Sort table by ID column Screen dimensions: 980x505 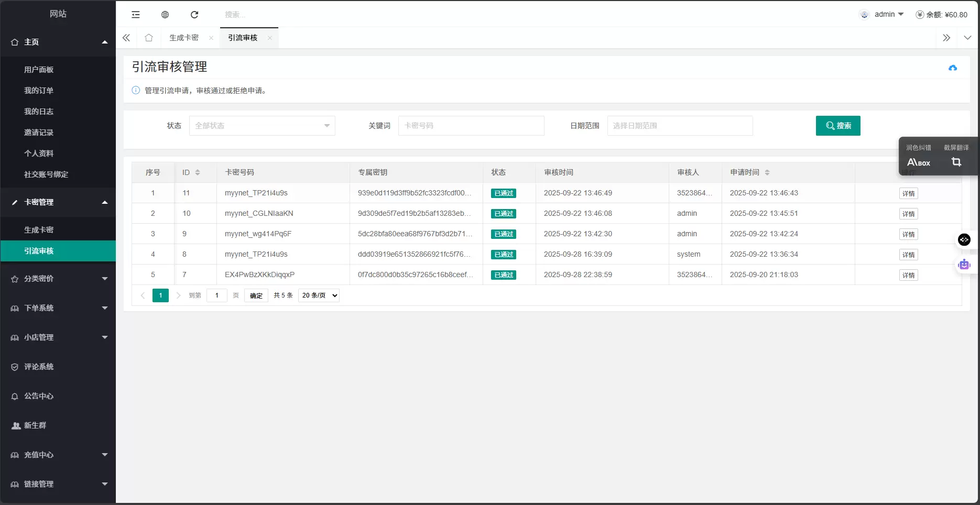(x=198, y=172)
